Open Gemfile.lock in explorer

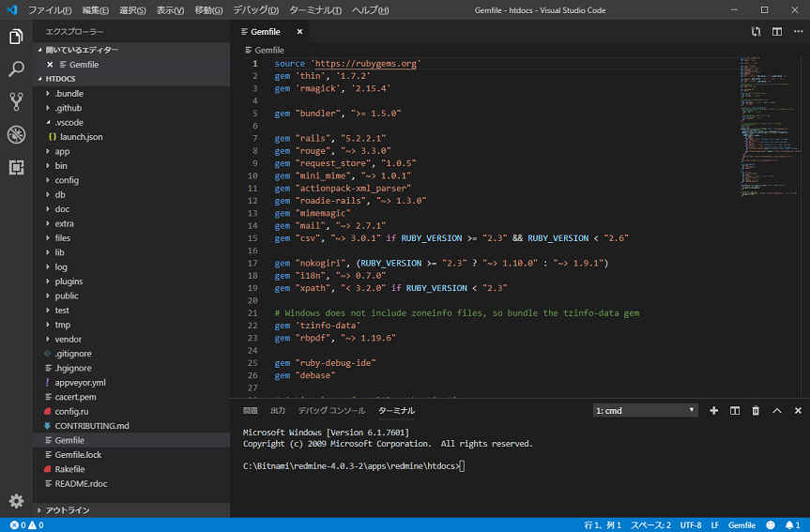click(131, 455)
